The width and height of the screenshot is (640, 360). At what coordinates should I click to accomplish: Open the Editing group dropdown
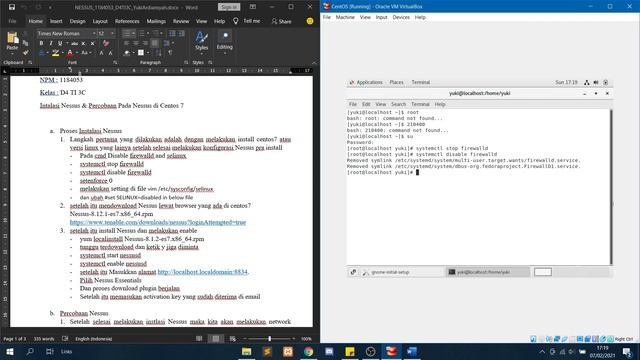point(224,41)
